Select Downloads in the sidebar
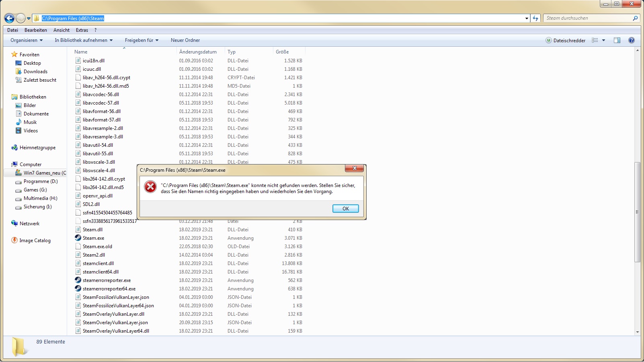 [35, 72]
